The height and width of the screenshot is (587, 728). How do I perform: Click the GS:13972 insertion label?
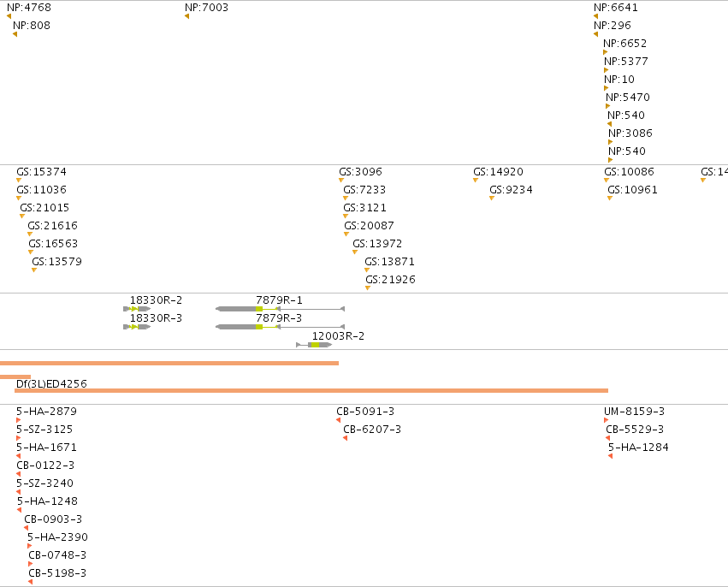coord(377,244)
